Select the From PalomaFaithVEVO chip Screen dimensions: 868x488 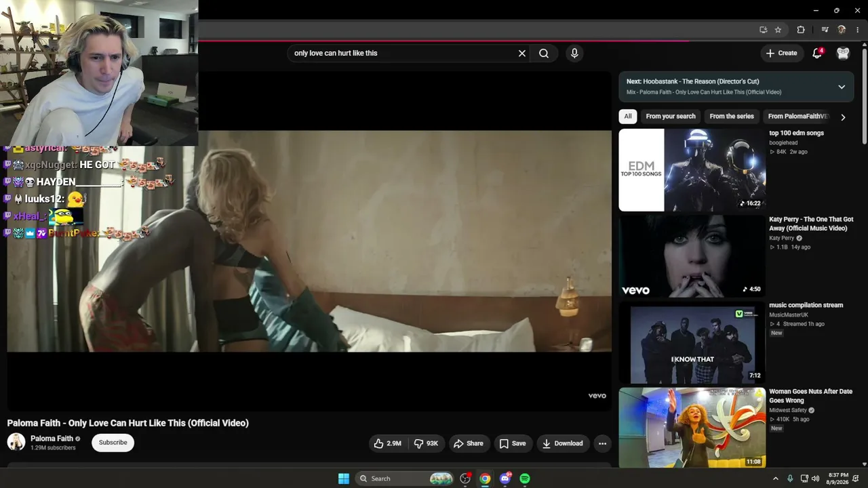tap(798, 117)
